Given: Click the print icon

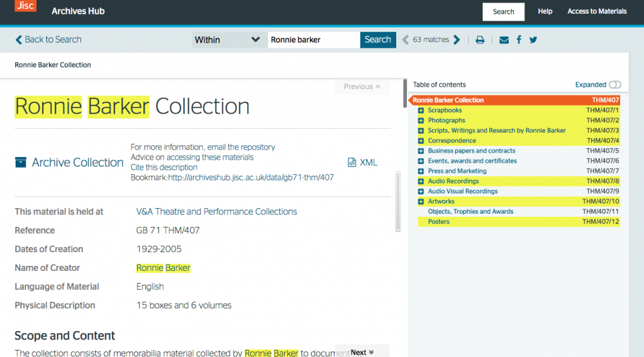Looking at the screenshot, I should [480, 40].
